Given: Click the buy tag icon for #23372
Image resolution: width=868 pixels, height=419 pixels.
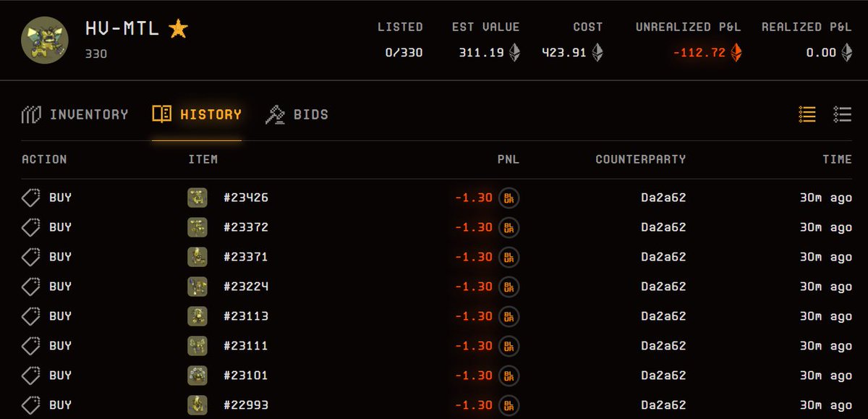Looking at the screenshot, I should coord(31,227).
